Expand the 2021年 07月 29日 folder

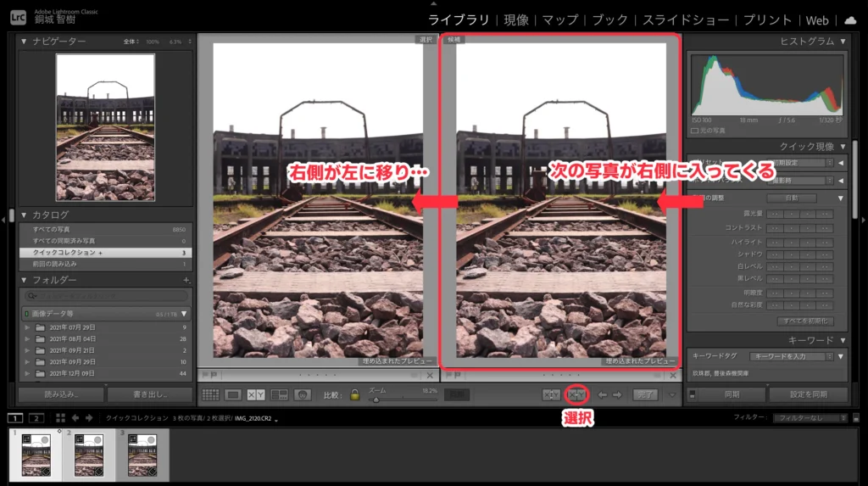(x=28, y=327)
